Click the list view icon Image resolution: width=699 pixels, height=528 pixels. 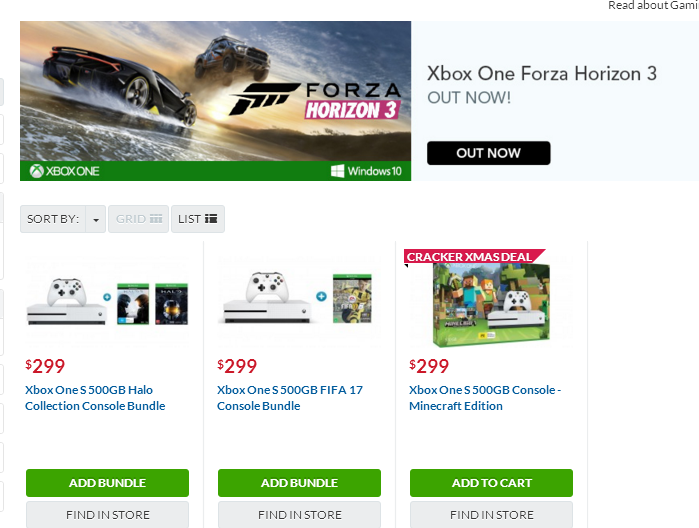coord(211,219)
